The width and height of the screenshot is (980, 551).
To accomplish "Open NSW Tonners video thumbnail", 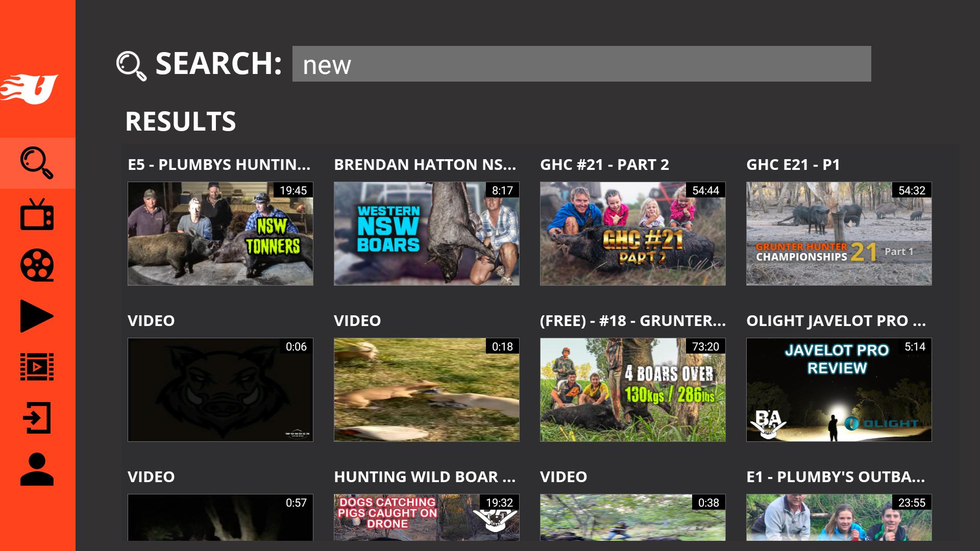I will [220, 234].
